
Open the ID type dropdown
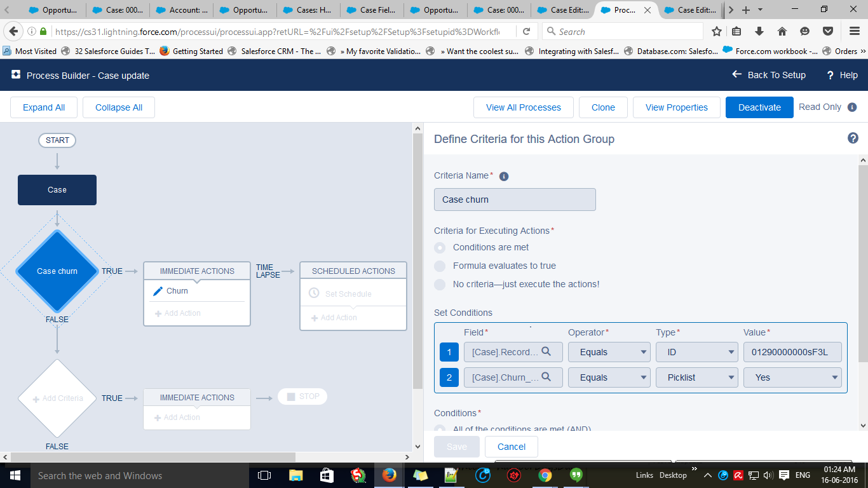(697, 352)
